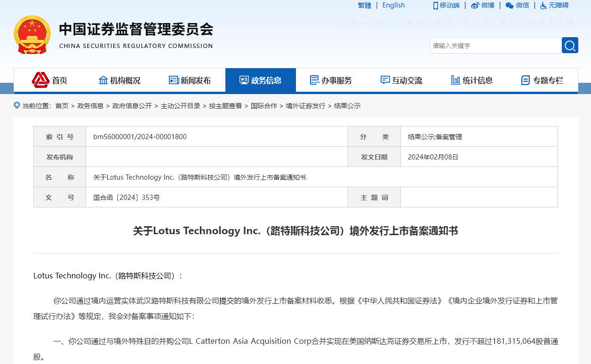
Task: Click the salutation line Lotus Technology Inc.
Action: [x=108, y=276]
